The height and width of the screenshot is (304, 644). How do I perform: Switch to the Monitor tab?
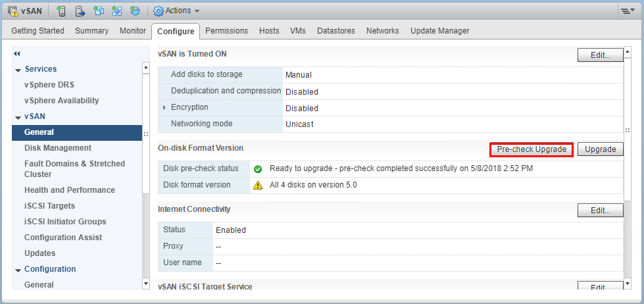(x=133, y=31)
